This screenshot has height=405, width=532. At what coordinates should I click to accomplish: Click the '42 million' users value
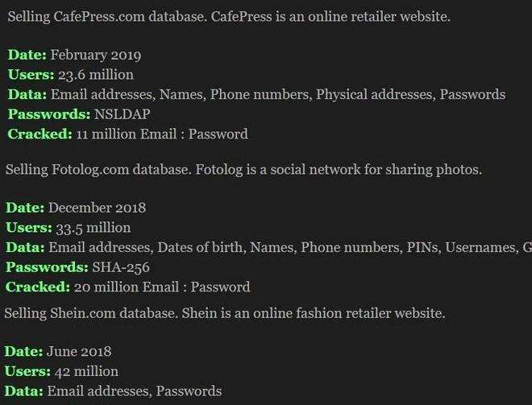tap(86, 371)
